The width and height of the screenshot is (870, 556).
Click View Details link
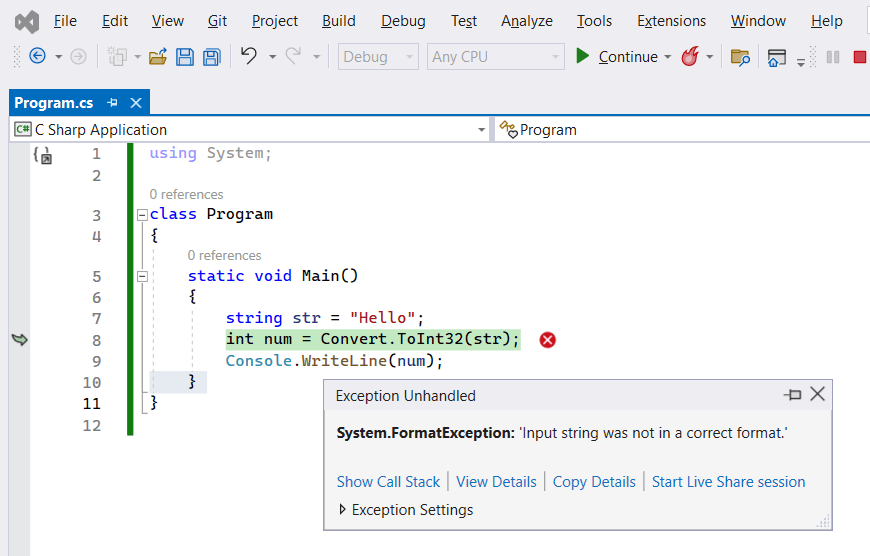click(496, 482)
